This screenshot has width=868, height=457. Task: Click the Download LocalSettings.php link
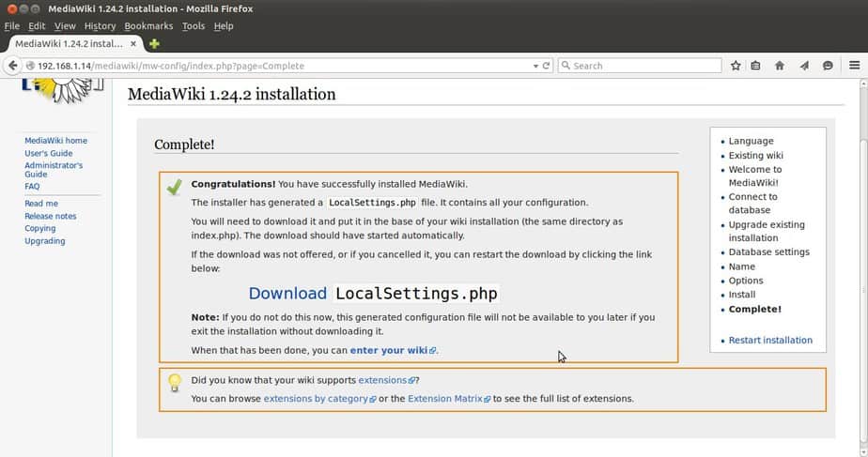click(373, 293)
